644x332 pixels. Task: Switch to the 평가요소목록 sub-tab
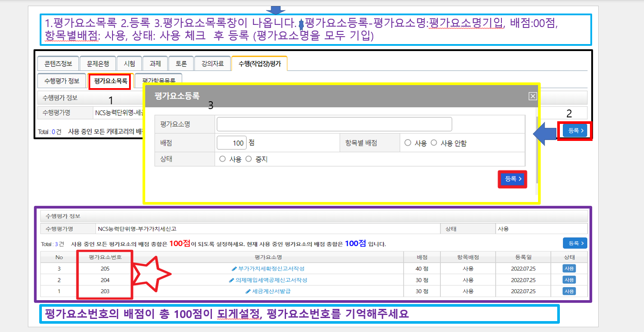[x=111, y=81]
